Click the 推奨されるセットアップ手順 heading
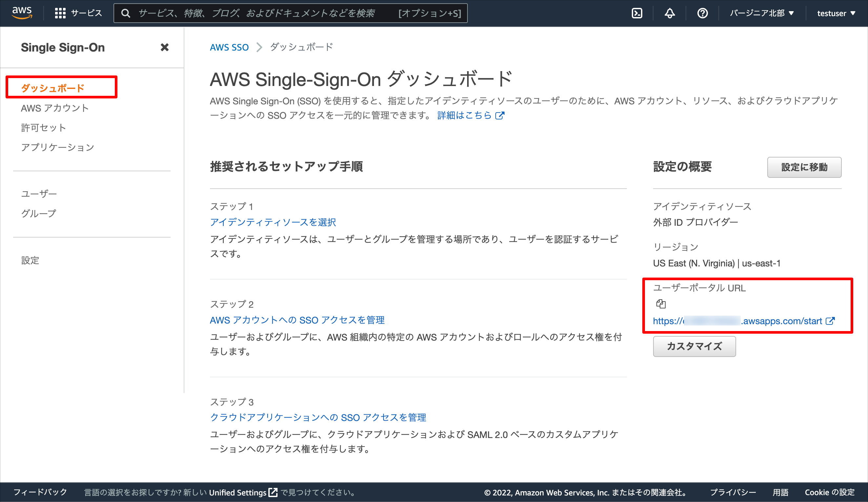Viewport: 868px width, 502px height. 286,166
